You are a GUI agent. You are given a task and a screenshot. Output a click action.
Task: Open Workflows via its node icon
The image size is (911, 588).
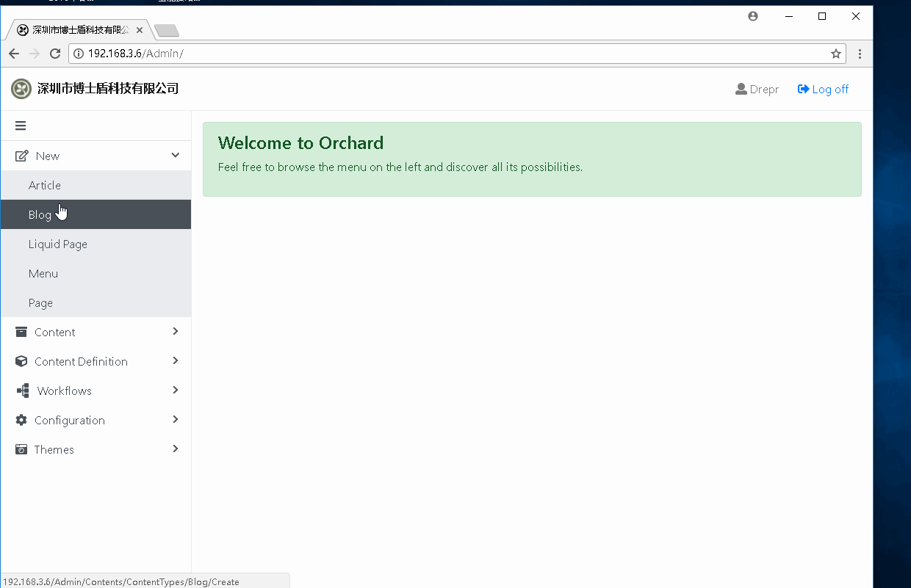pos(21,391)
